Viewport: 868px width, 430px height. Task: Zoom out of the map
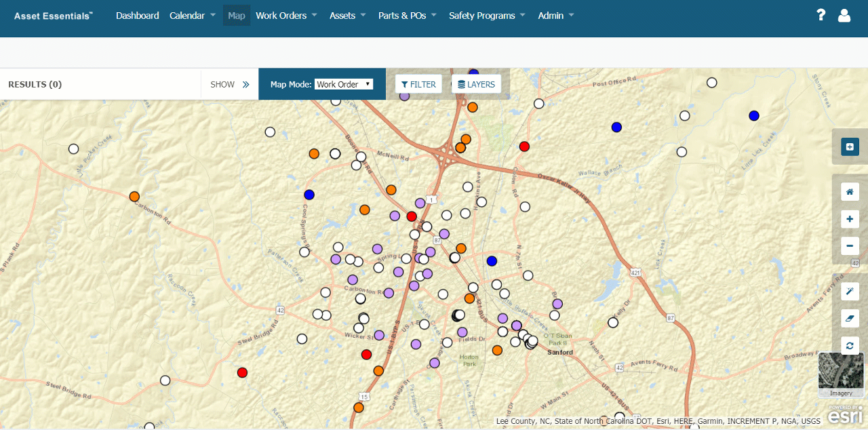[850, 246]
